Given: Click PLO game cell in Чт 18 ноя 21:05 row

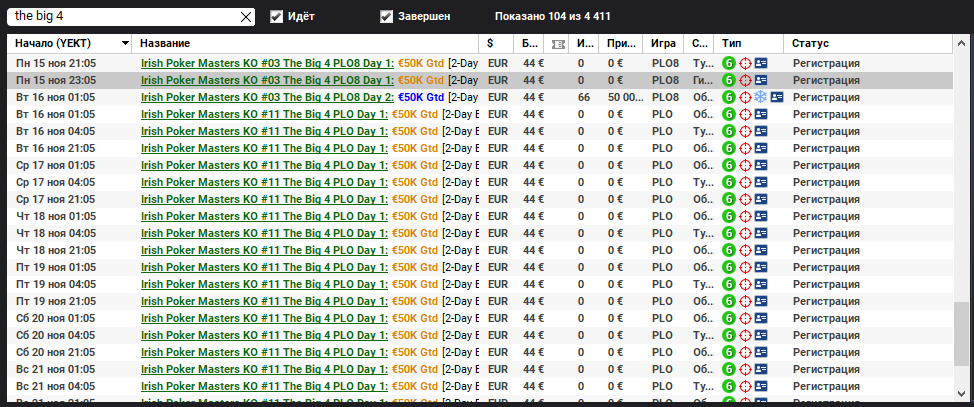Looking at the screenshot, I should pos(662,250).
